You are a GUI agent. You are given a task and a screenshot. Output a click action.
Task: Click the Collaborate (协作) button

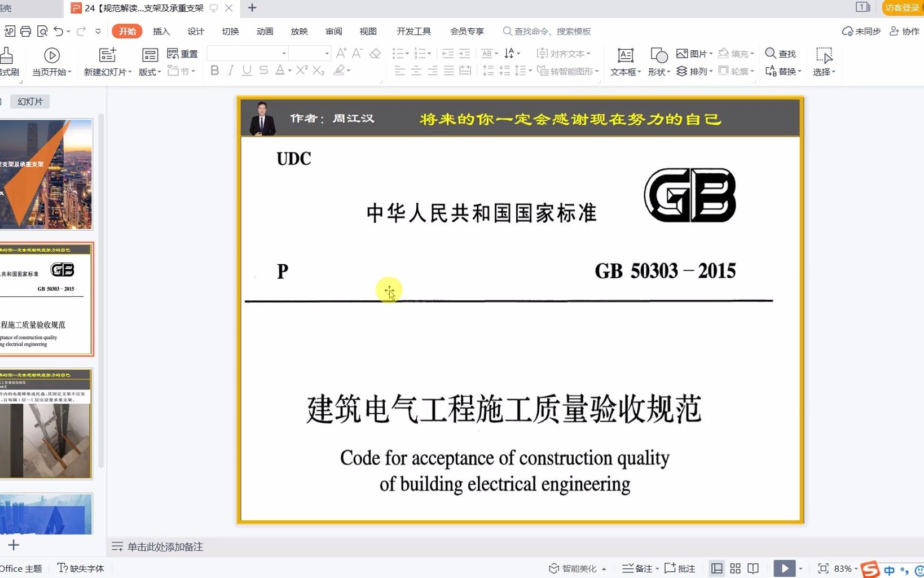[x=904, y=31]
